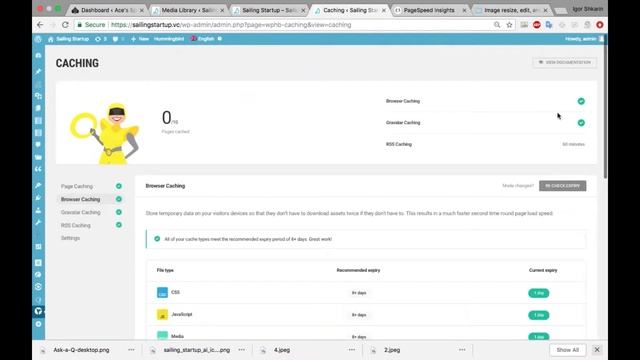This screenshot has height=360, width=640.
Task: Switch to the Sailing Startup browser tab
Action: point(269,10)
